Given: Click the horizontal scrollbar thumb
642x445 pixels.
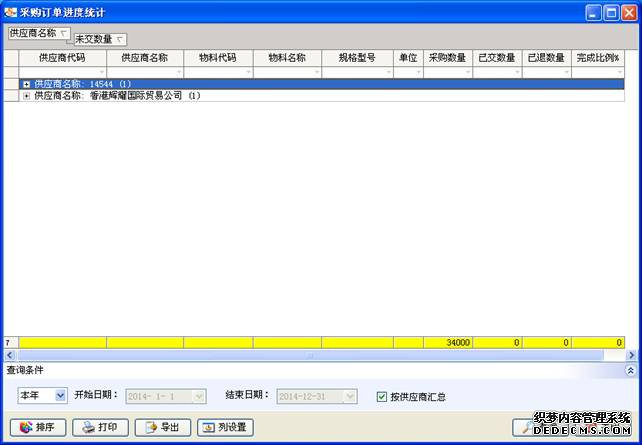Looking at the screenshot, I should click(x=310, y=354).
